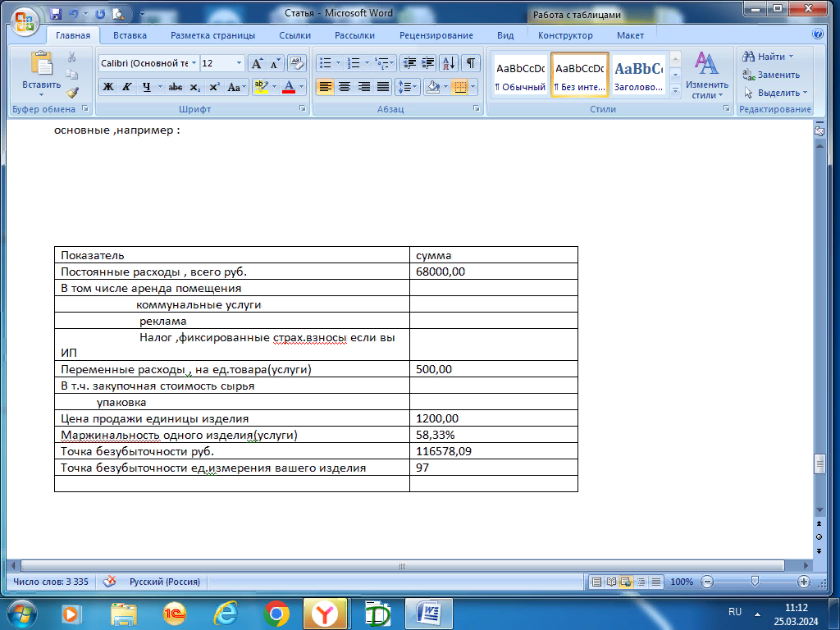
Task: Click the Format Painter brush icon
Action: (72, 92)
